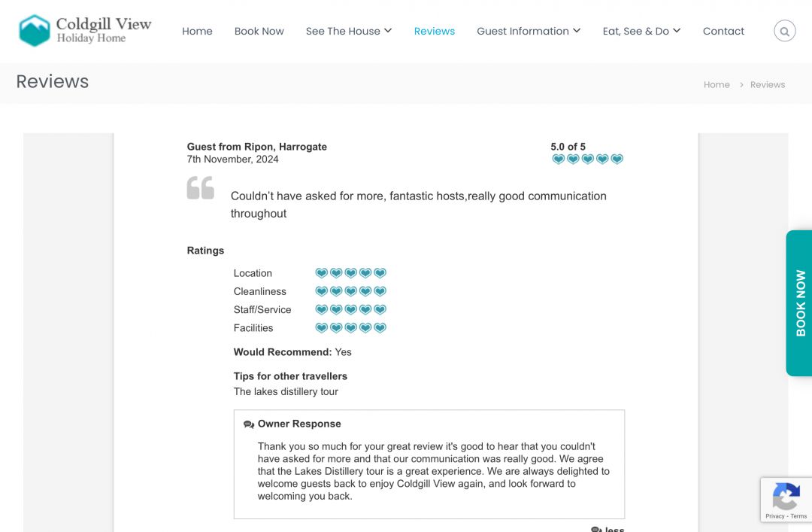The height and width of the screenshot is (532, 812).
Task: Click the reCAPTCHA badge icon
Action: 786,497
